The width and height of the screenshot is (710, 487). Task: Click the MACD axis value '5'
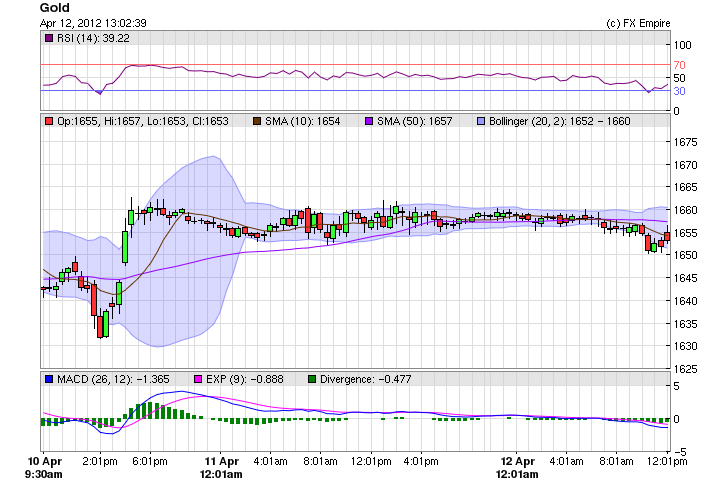[x=676, y=386]
